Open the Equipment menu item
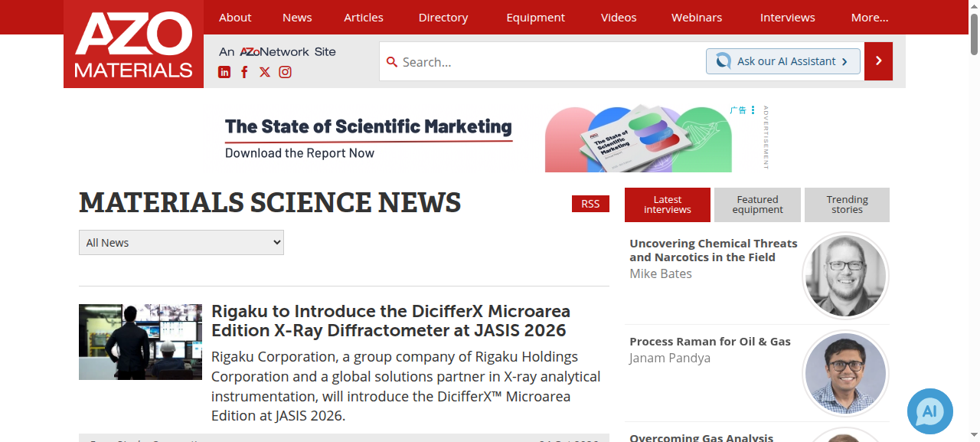Viewport: 980px width, 442px height. pyautogui.click(x=536, y=17)
